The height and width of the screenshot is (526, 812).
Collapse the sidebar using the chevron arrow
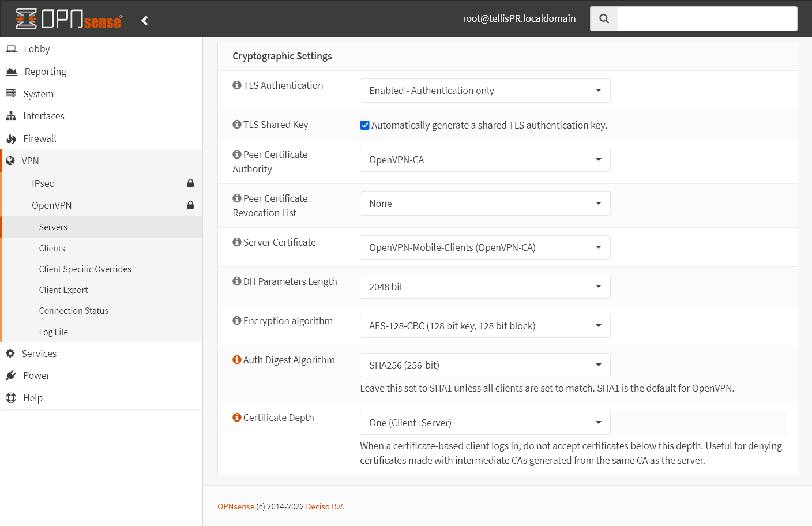pos(144,20)
